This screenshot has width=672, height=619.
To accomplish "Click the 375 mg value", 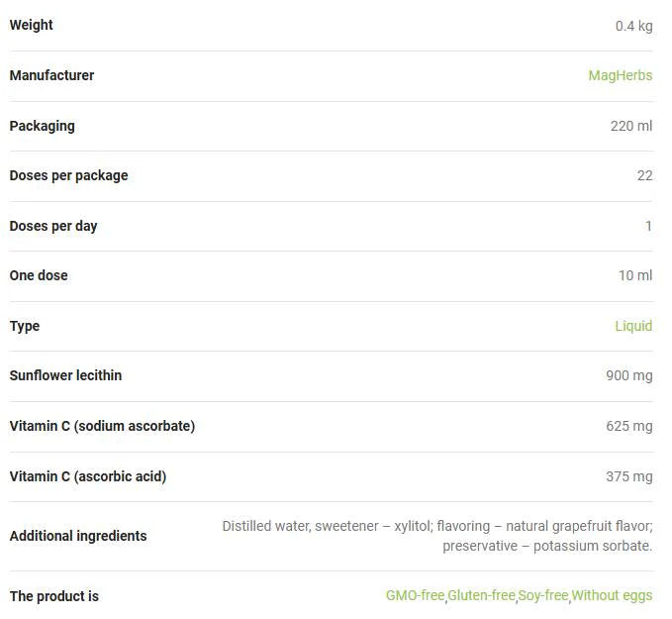I will (628, 476).
